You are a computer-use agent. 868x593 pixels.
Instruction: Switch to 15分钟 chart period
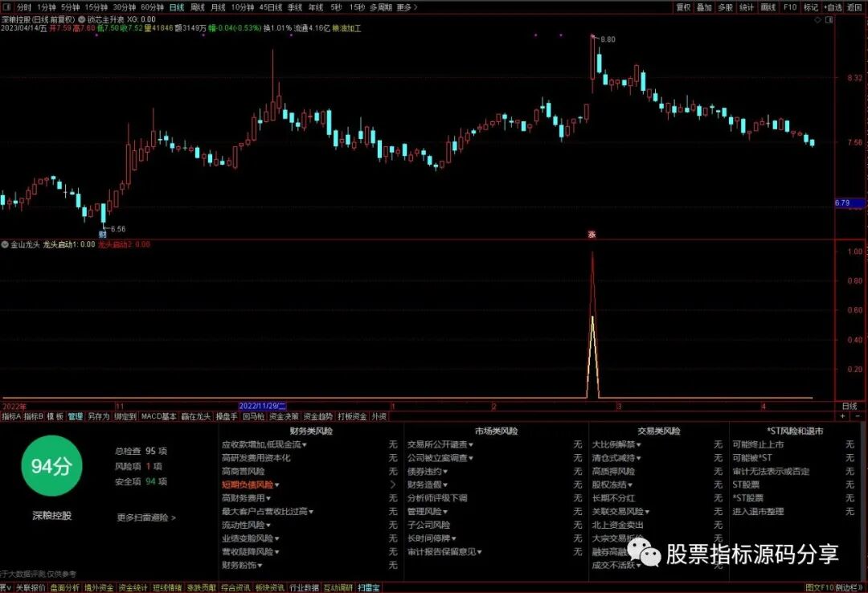click(x=96, y=7)
